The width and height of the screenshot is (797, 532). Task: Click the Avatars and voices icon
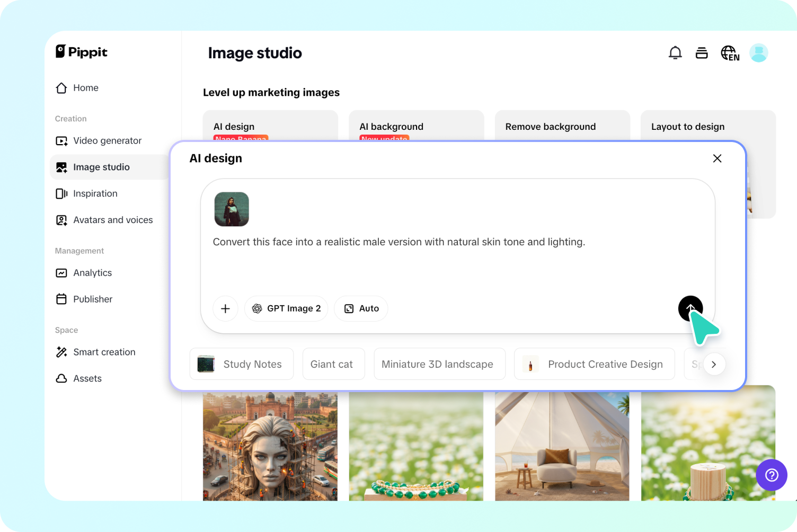click(x=61, y=220)
